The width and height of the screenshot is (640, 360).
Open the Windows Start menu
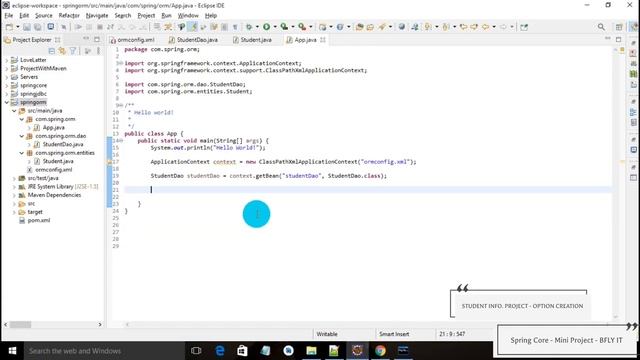[x=12, y=351]
